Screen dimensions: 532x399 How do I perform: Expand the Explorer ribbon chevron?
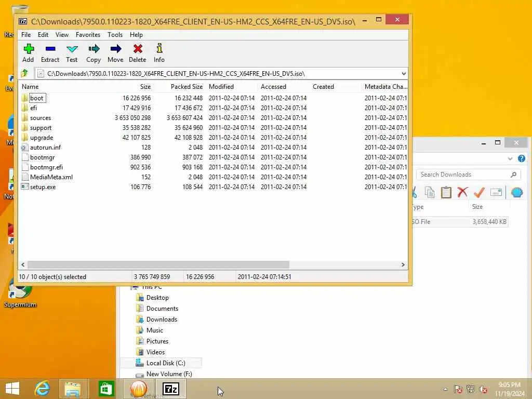point(510,158)
